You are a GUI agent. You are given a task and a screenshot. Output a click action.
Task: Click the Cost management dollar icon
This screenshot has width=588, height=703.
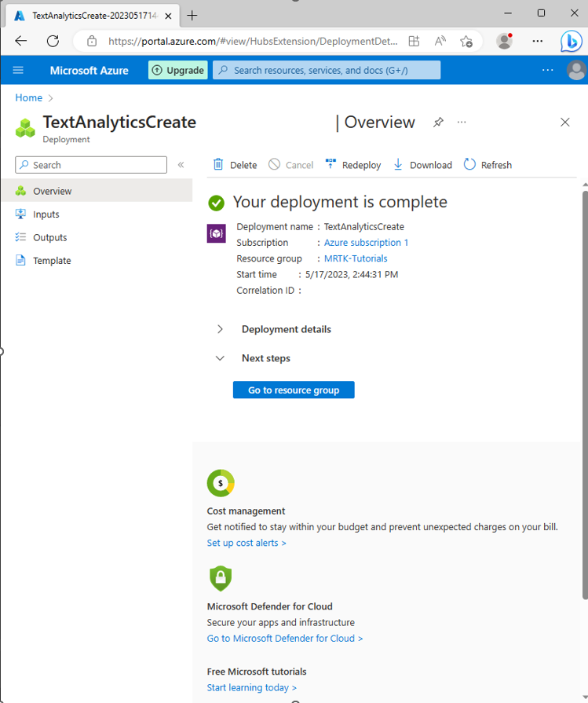click(x=221, y=483)
